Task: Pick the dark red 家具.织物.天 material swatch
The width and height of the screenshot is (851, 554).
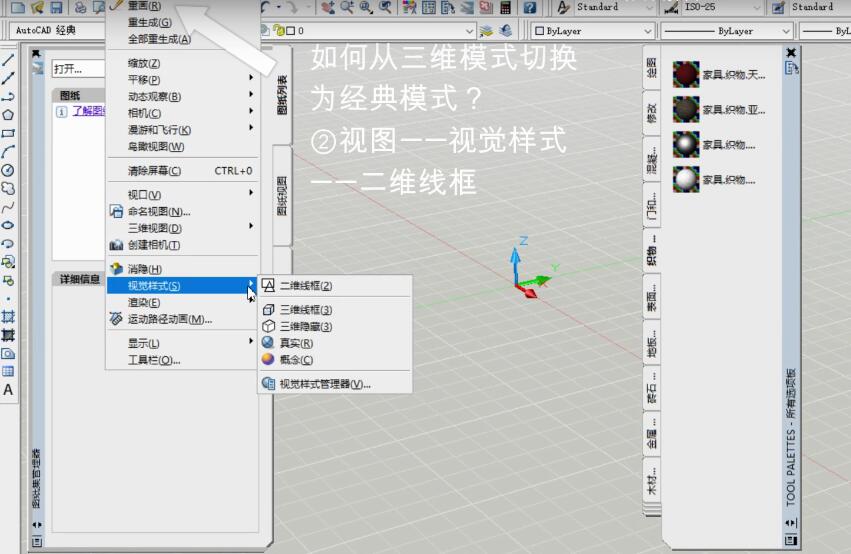Action: [x=685, y=75]
